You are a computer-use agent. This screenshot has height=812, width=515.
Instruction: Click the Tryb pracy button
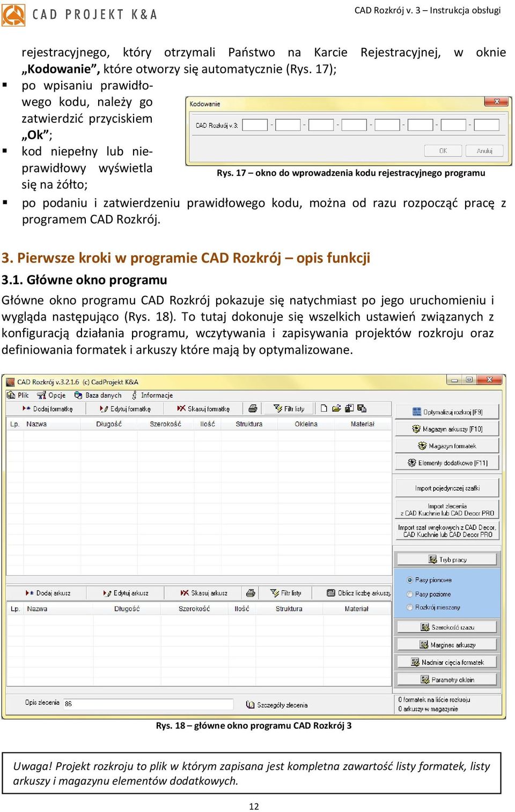447,560
